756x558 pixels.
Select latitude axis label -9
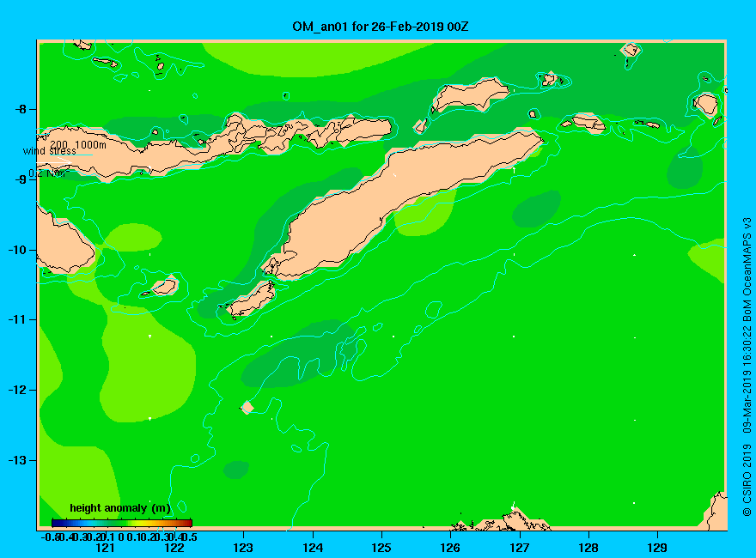point(21,179)
